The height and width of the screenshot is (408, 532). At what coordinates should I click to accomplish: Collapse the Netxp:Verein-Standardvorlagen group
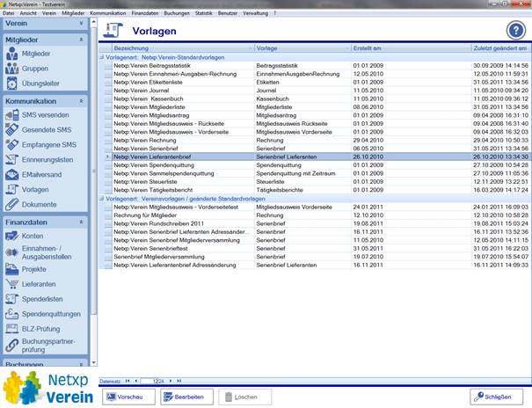pos(101,57)
